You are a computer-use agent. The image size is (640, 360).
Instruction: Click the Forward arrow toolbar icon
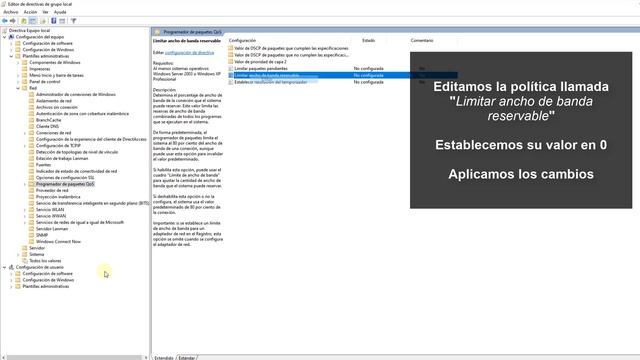pos(13,21)
